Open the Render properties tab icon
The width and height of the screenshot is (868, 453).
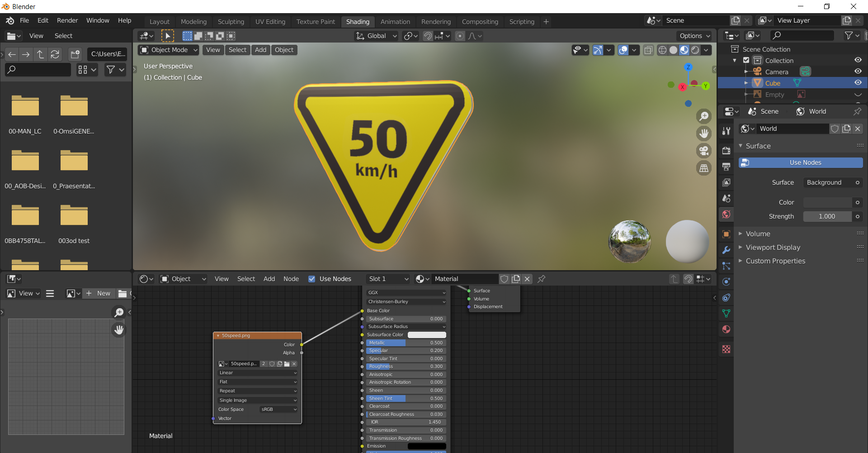(x=726, y=151)
